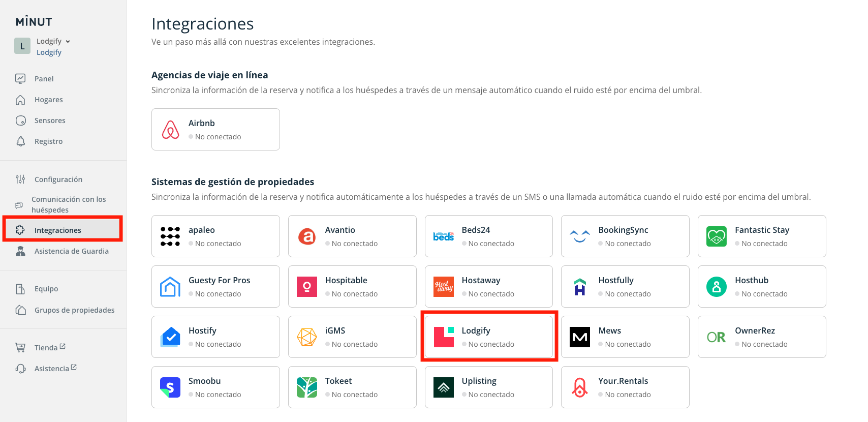This screenshot has width=868, height=422.
Task: Open the BookingSync integration card
Action: pos(625,236)
